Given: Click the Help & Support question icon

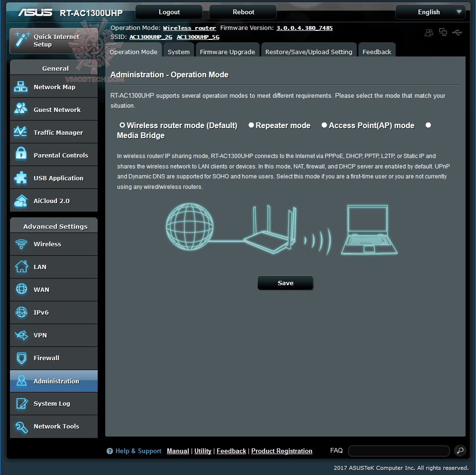Looking at the screenshot, I should [x=110, y=451].
